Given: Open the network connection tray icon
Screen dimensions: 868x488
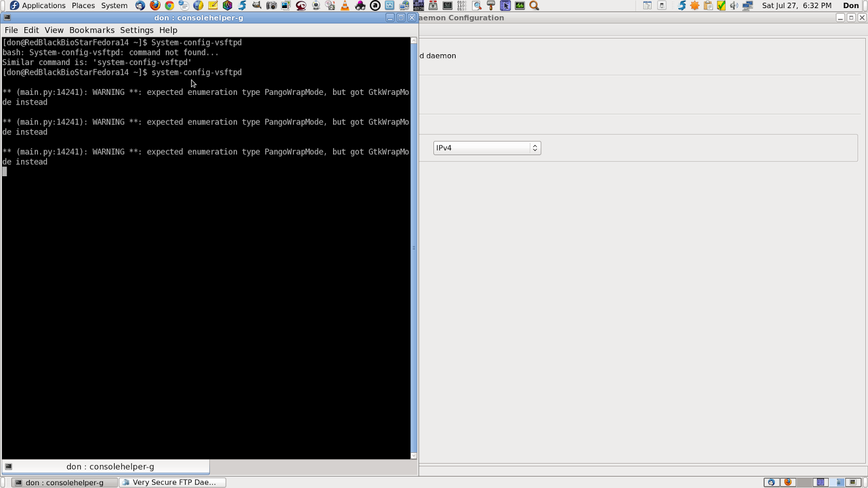Looking at the screenshot, I should [748, 5].
